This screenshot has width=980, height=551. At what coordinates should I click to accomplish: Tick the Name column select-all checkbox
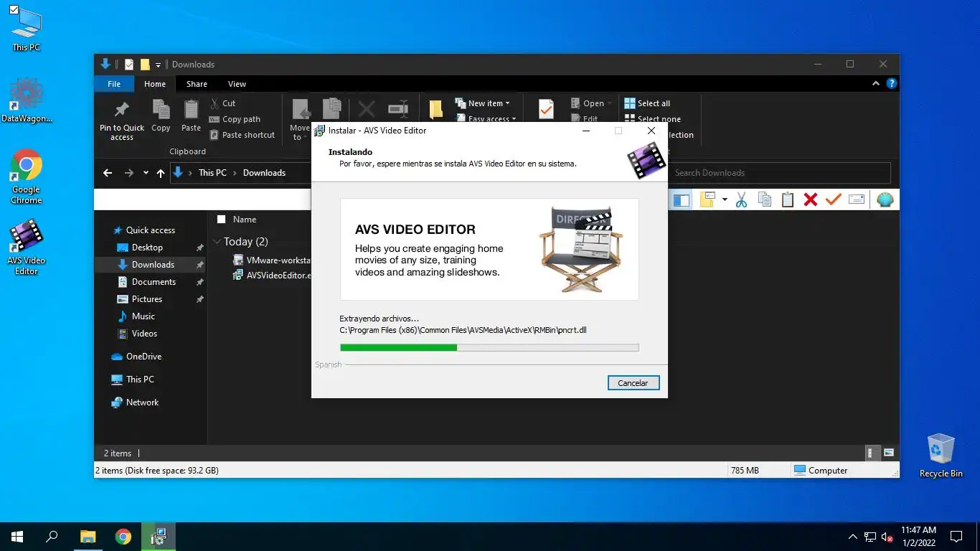point(221,220)
